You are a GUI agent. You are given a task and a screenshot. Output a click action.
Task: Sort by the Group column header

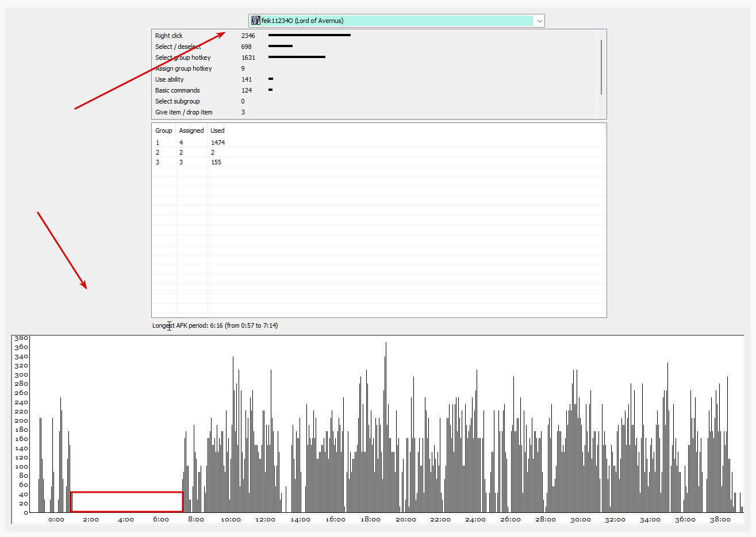point(164,131)
